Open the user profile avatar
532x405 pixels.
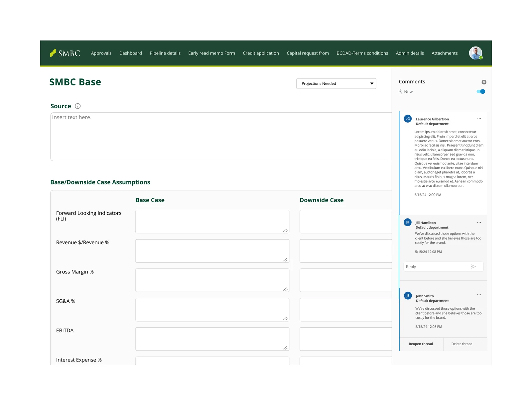click(475, 53)
